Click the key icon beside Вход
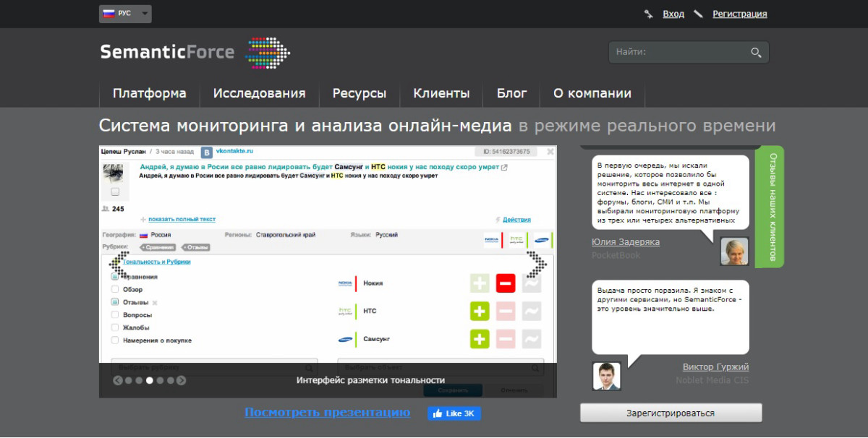Image resolution: width=868 pixels, height=438 pixels. 649,14
